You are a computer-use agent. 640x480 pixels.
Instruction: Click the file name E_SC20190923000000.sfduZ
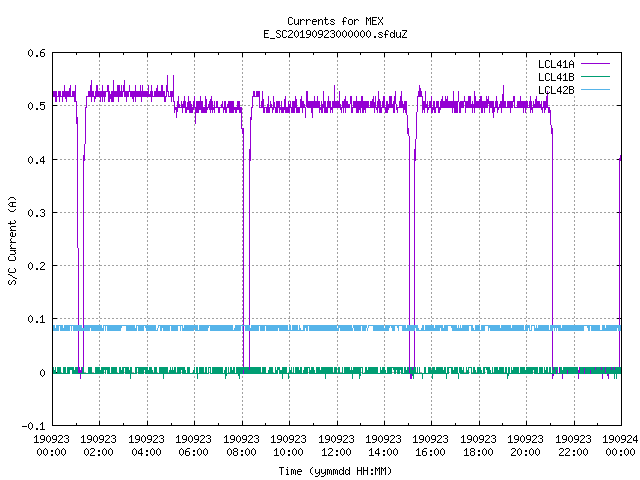tap(335, 34)
